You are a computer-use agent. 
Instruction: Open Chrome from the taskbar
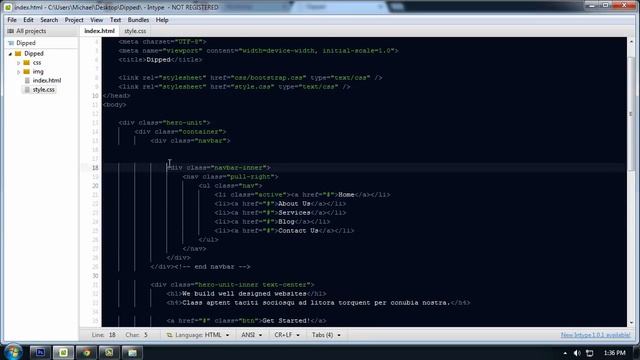[x=86, y=352]
